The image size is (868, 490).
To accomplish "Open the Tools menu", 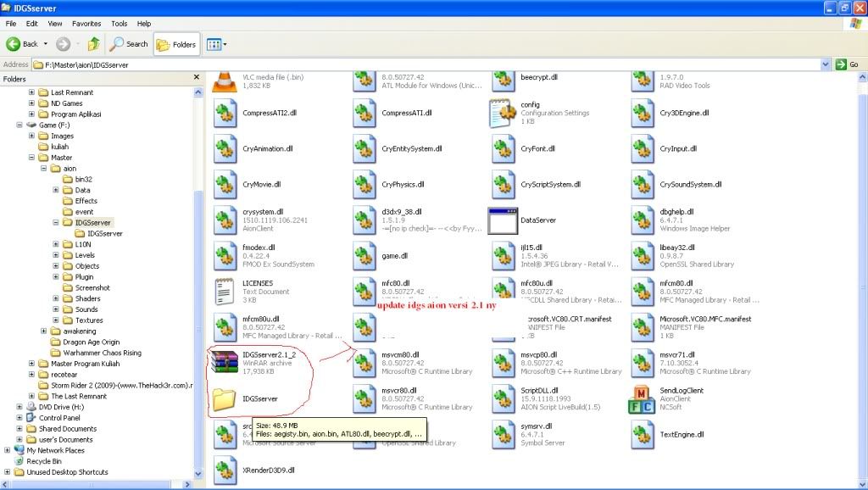I will pyautogui.click(x=119, y=23).
